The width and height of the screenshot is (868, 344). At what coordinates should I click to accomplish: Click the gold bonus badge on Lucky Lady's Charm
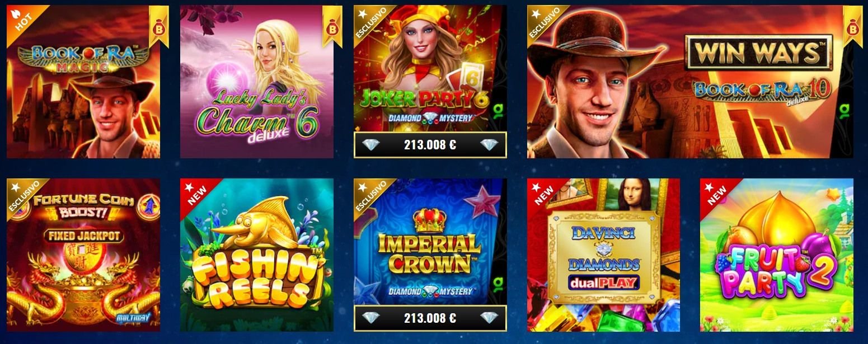pos(332,26)
